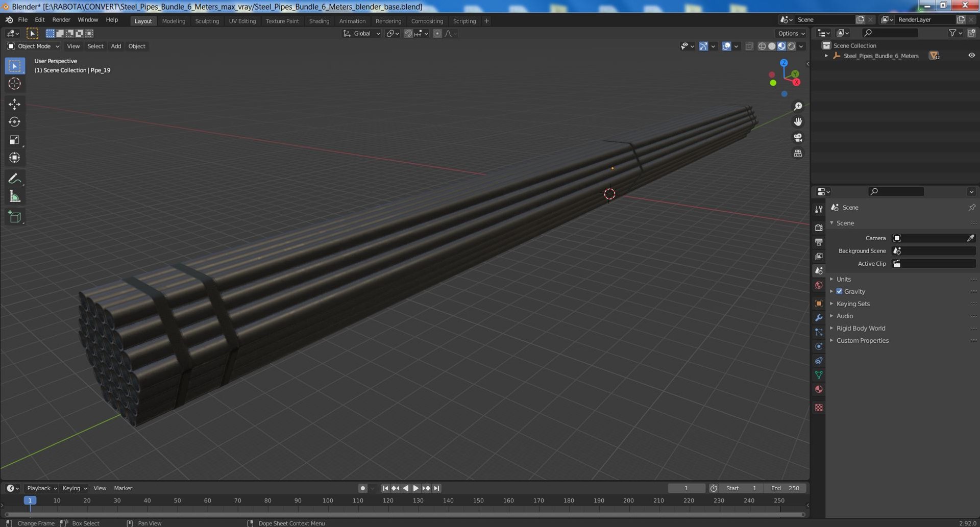Open the Material properties tab
This screenshot has height=527, width=980.
(819, 389)
